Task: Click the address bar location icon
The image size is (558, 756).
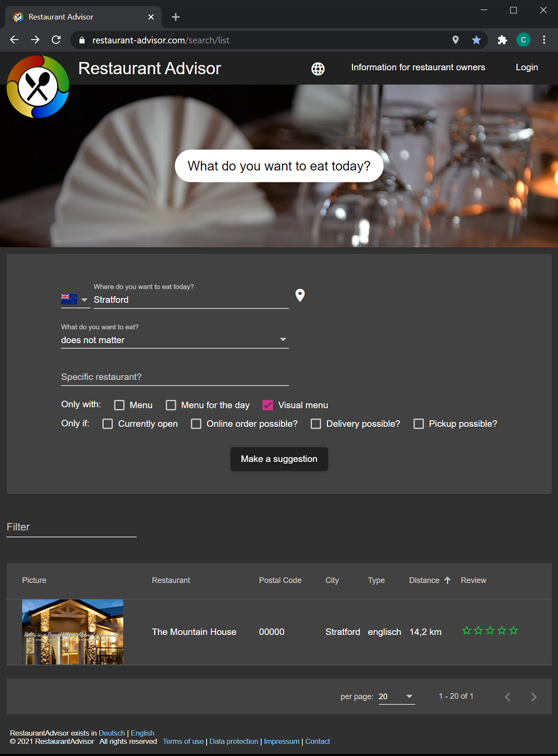Action: 455,40
